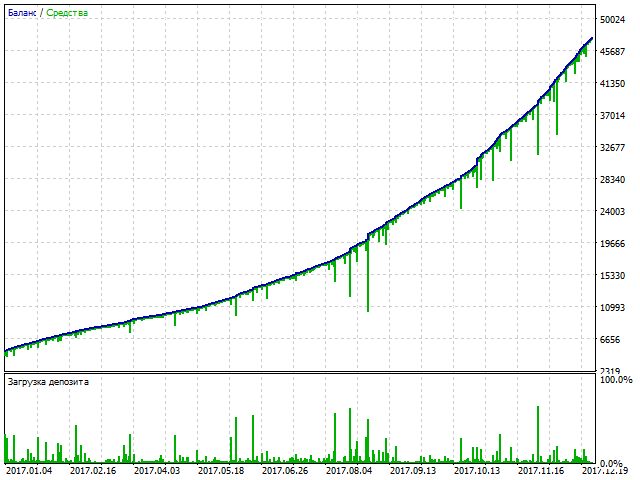Click the 'Баланс' legend label
Screen dimensions: 640x480
22,13
